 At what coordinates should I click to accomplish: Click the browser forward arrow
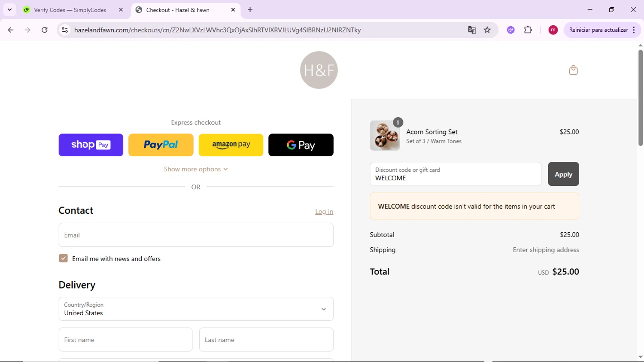(x=27, y=30)
